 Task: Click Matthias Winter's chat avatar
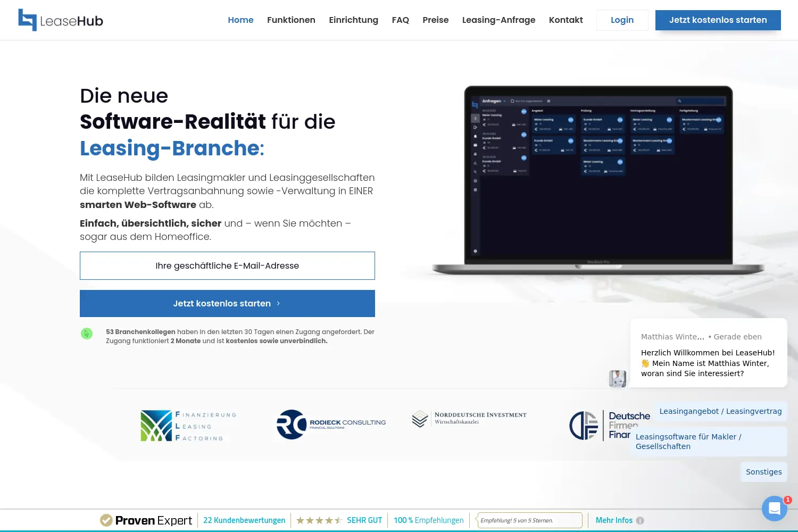618,379
